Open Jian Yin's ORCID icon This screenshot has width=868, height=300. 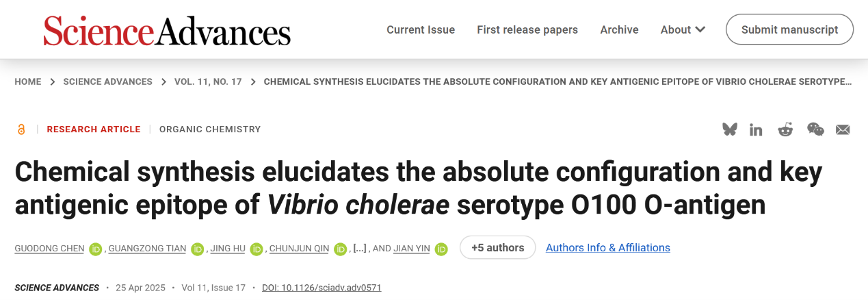441,249
